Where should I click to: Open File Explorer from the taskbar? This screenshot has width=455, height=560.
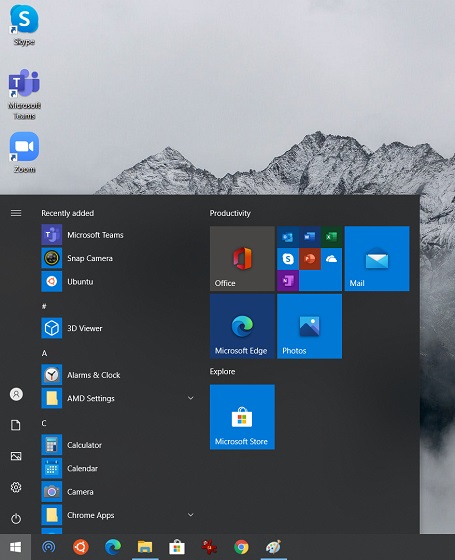pos(145,547)
